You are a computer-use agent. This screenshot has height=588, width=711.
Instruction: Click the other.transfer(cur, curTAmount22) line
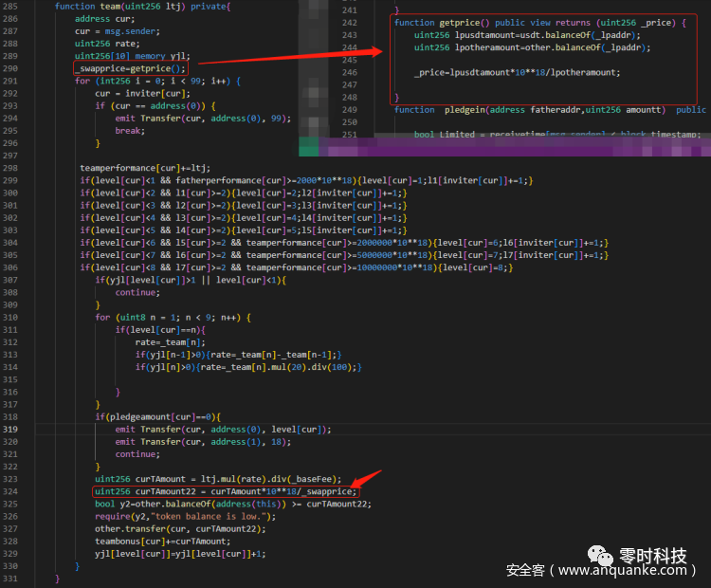167,528
